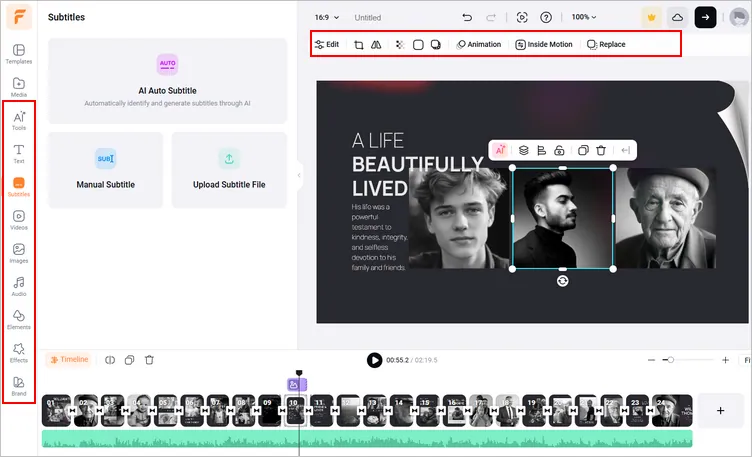Click the rounded corner icon in toolbar

418,45
